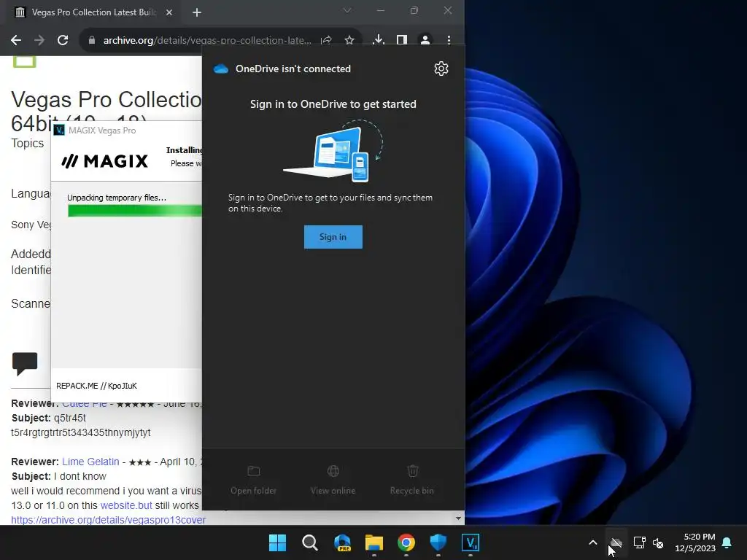The width and height of the screenshot is (747, 560).
Task: Open Lime Gelatin reviewer link
Action: pyautogui.click(x=90, y=462)
